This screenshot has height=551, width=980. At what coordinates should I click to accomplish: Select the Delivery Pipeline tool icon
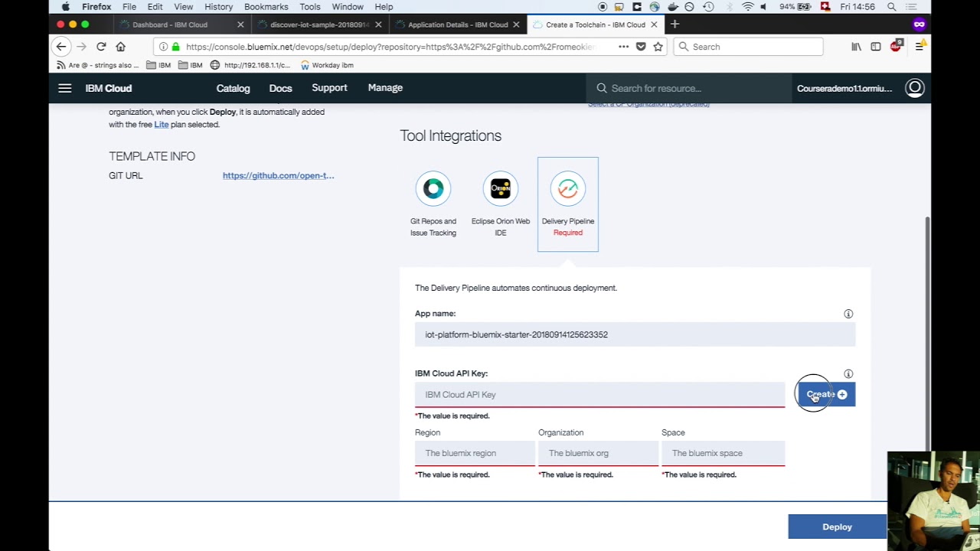click(x=568, y=188)
